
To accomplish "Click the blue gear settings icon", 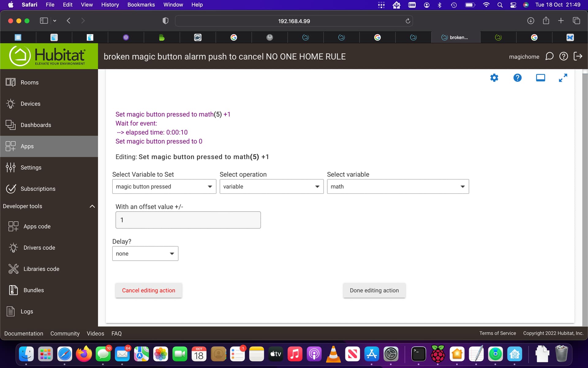I will (494, 78).
